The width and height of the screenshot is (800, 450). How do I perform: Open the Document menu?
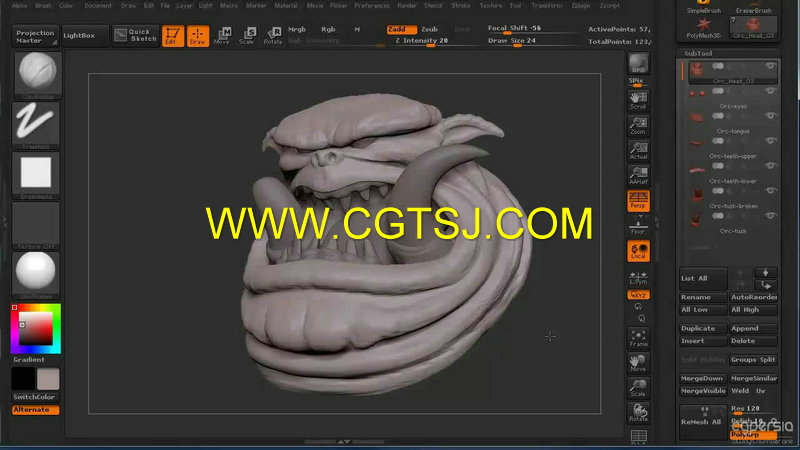pyautogui.click(x=97, y=6)
